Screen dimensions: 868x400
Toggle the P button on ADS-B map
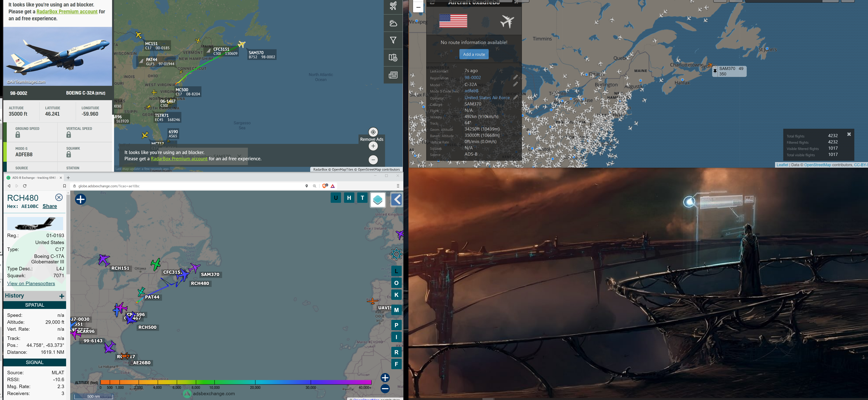tap(396, 325)
